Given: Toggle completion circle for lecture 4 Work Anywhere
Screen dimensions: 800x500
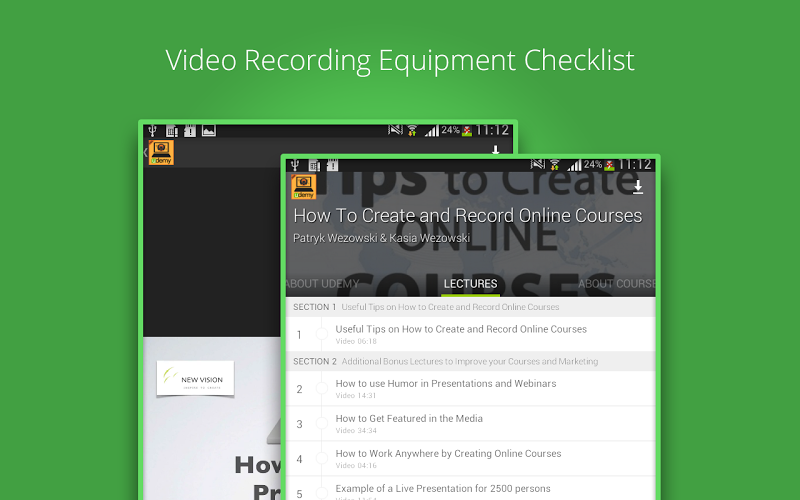Looking at the screenshot, I should point(322,458).
